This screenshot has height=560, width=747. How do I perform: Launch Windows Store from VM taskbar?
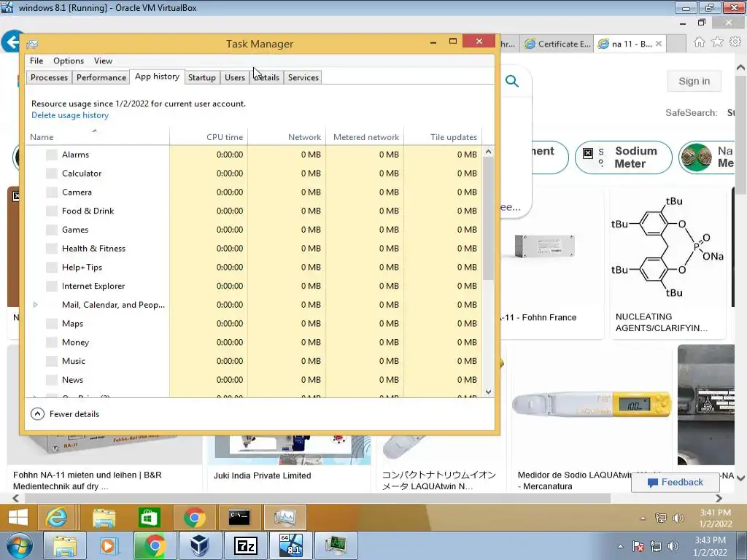click(149, 517)
